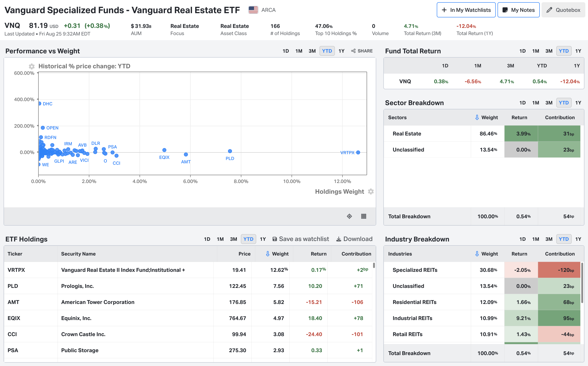Click the save icon next to Save as watchlist

[275, 239]
